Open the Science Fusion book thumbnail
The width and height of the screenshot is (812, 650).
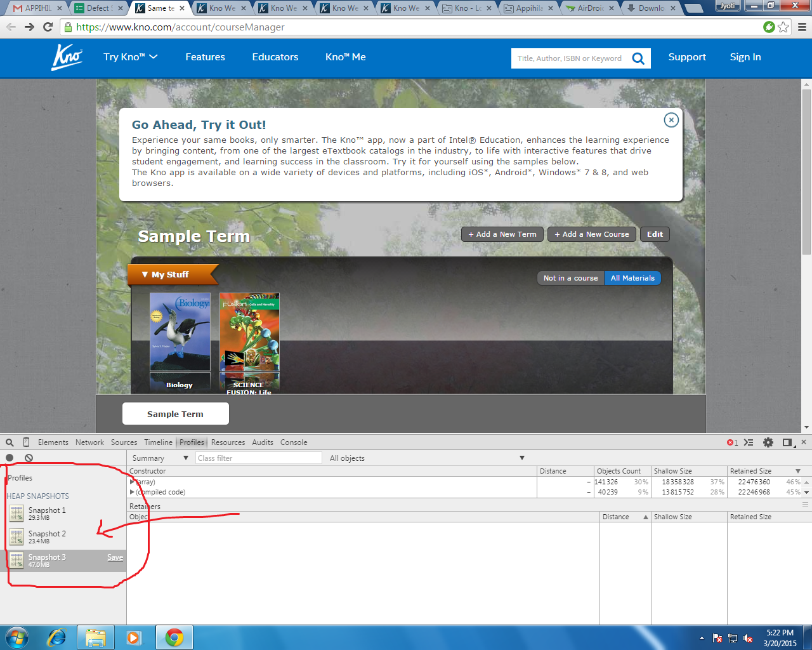(x=249, y=332)
